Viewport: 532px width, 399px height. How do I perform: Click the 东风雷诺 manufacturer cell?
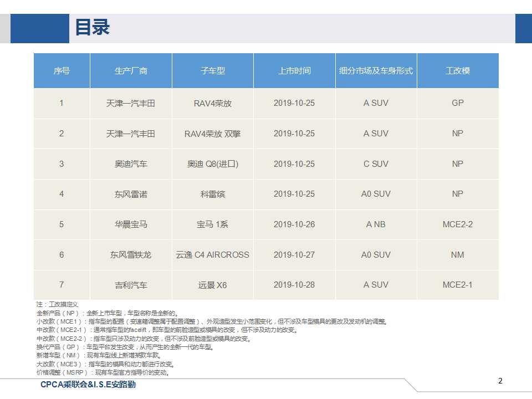pos(131,194)
